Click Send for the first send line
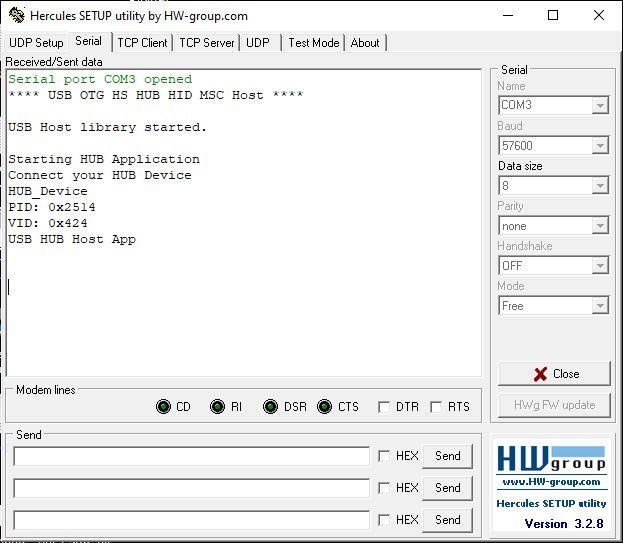The image size is (623, 543). [x=447, y=456]
